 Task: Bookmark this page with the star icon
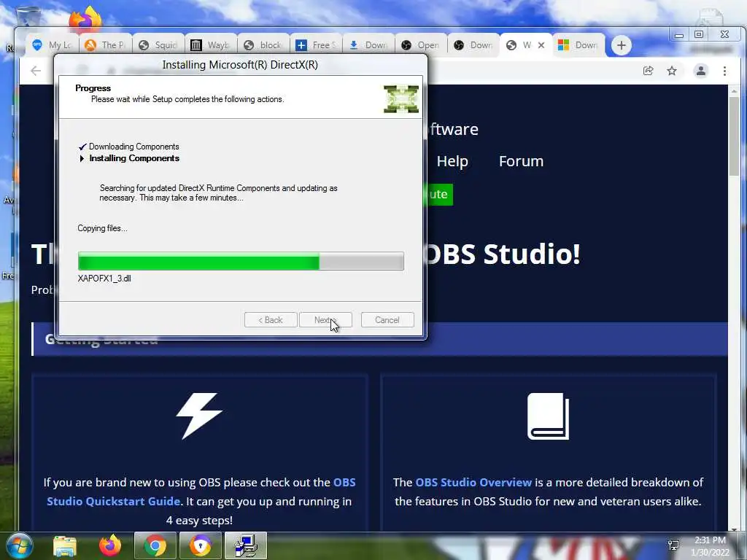point(672,71)
